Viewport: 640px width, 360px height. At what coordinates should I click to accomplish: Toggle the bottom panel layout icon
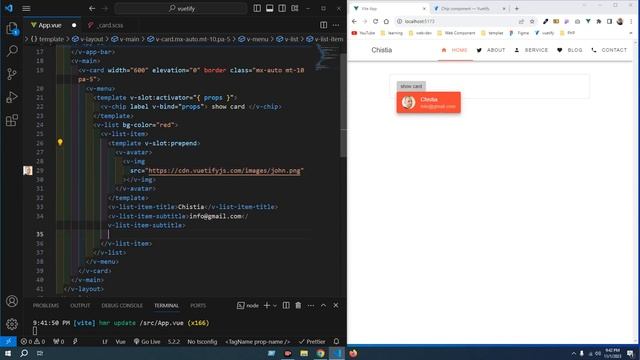tap(269, 8)
